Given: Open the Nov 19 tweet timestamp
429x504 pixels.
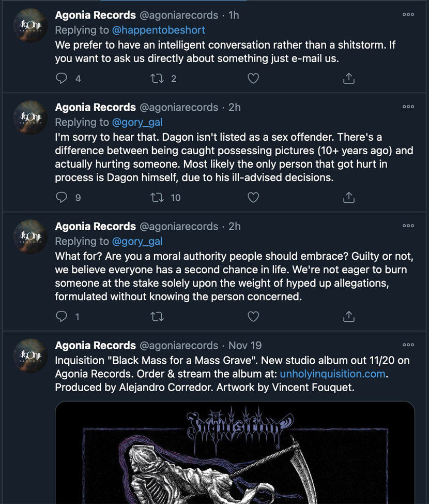Looking at the screenshot, I should 245,345.
